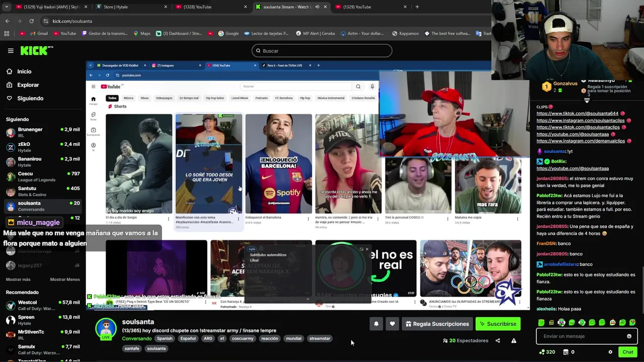The width and height of the screenshot is (644, 362).
Task: Open instagram.com/soulsantaclips chat link
Action: tap(580, 121)
